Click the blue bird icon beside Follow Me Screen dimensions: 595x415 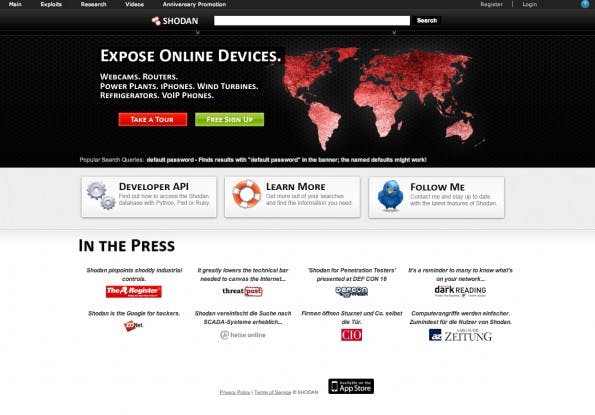[390, 195]
